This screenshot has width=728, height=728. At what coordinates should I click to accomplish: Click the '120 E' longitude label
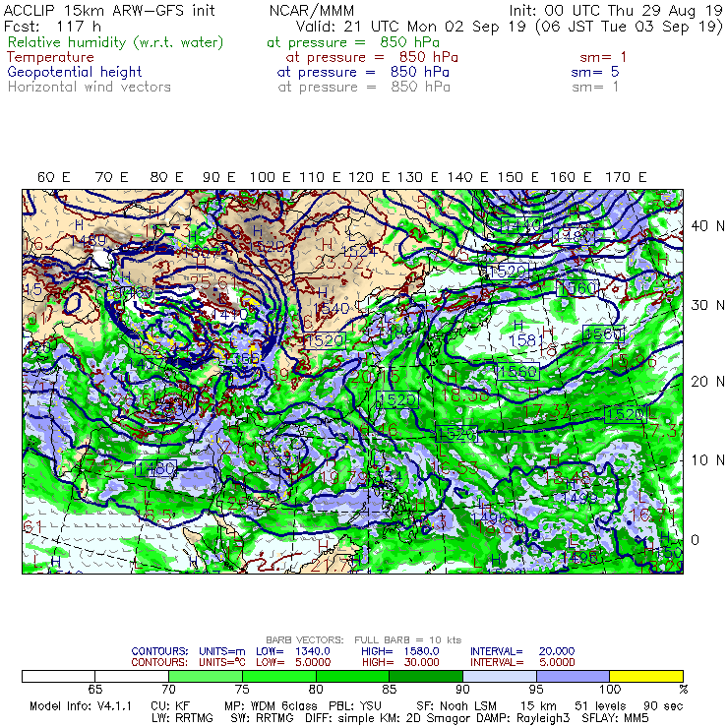pyautogui.click(x=369, y=177)
